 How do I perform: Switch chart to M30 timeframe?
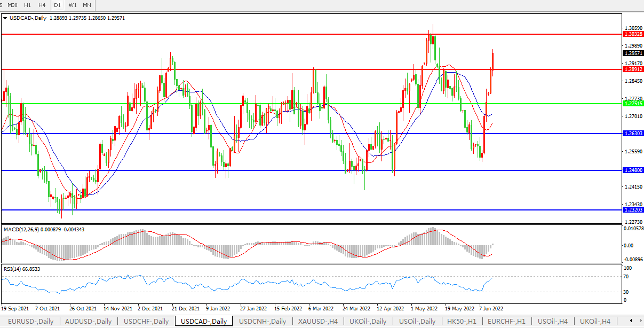12,5
